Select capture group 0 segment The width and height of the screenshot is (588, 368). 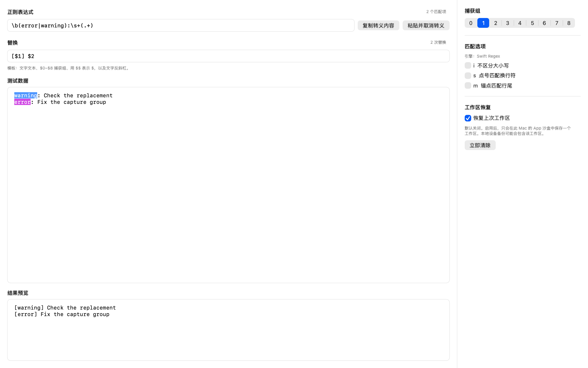point(471,23)
